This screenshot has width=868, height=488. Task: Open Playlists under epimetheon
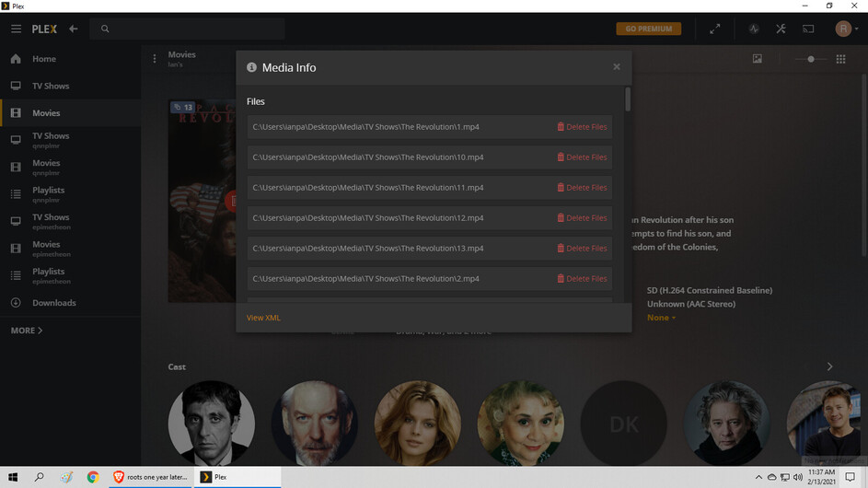click(70, 276)
